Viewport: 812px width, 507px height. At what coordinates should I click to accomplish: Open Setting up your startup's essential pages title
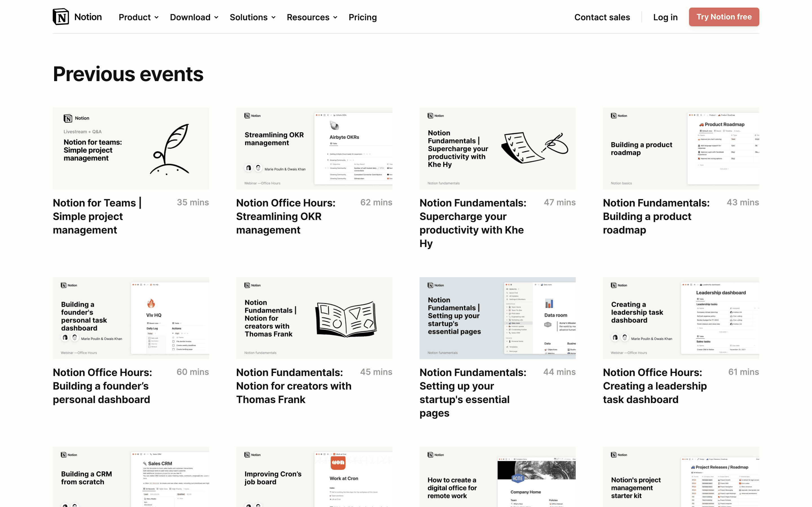pos(473,392)
